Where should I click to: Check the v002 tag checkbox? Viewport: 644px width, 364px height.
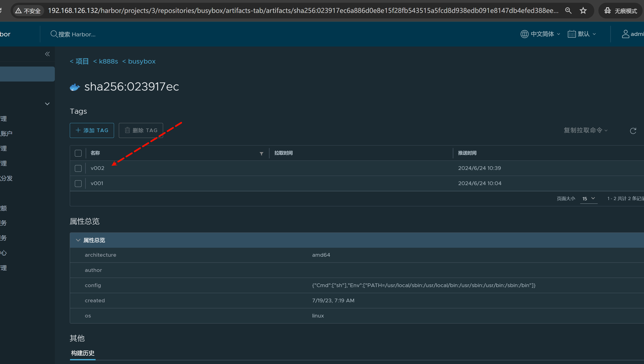tap(78, 168)
